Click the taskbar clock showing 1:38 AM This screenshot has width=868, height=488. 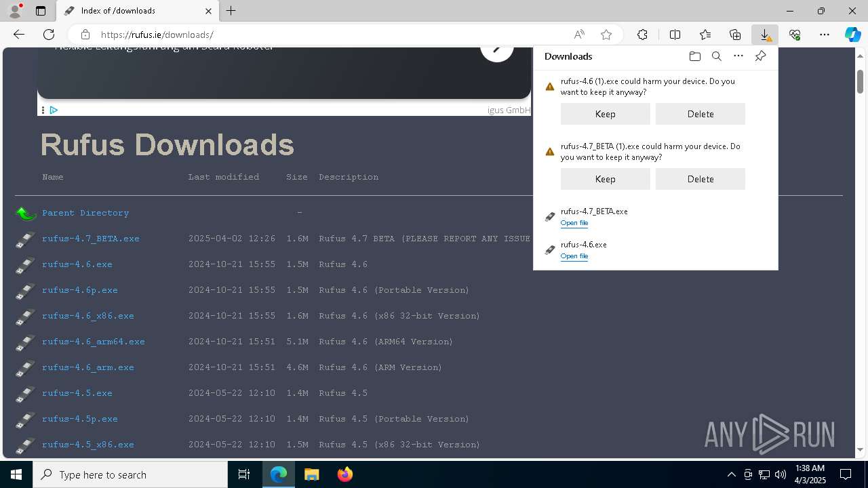point(810,474)
